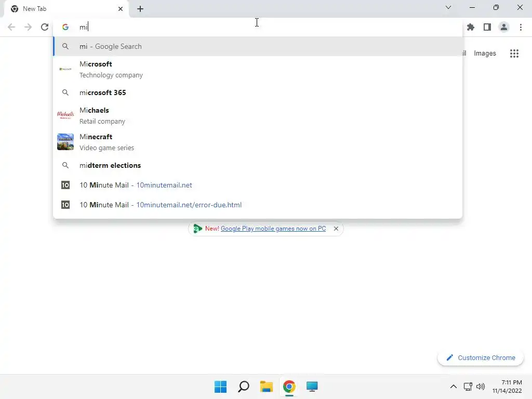Show hidden system tray icons
Screen dimensions: 532x399
pos(453,387)
